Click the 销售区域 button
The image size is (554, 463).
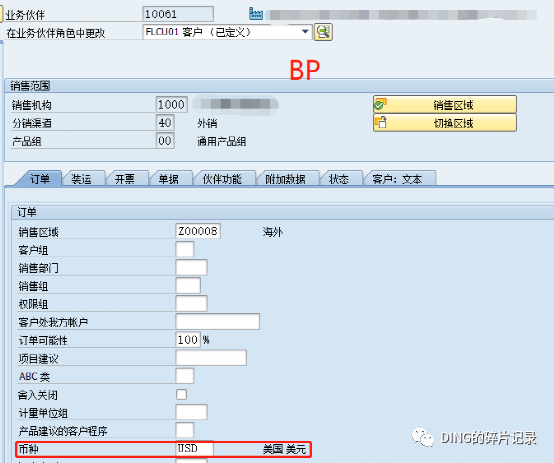point(445,105)
